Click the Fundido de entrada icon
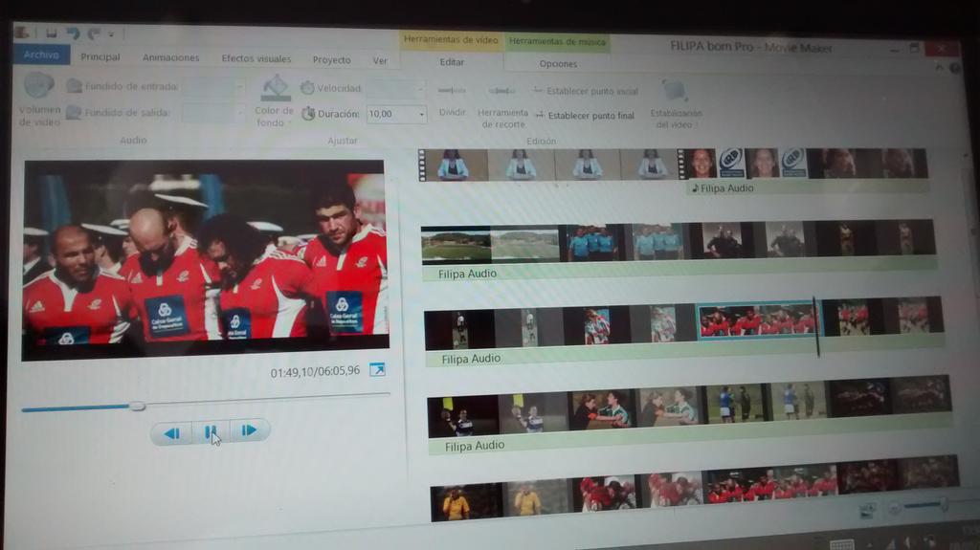Viewport: 980px width, 550px height. pyautogui.click(x=75, y=86)
